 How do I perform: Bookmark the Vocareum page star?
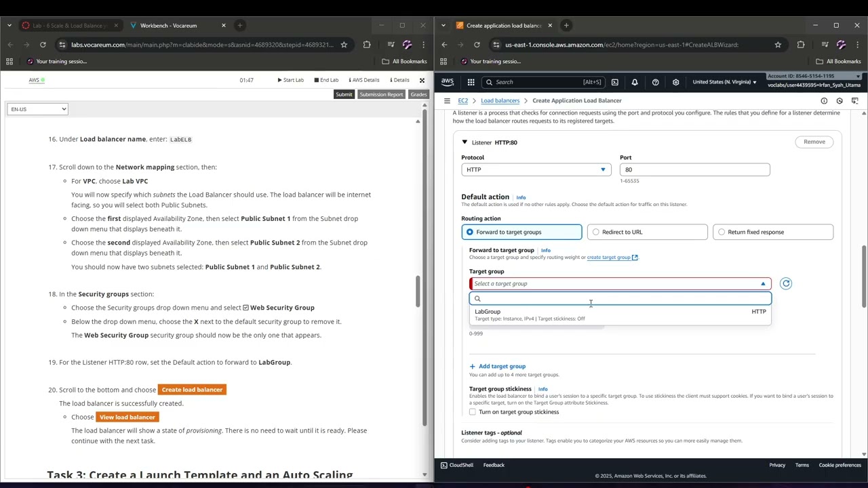tap(344, 45)
